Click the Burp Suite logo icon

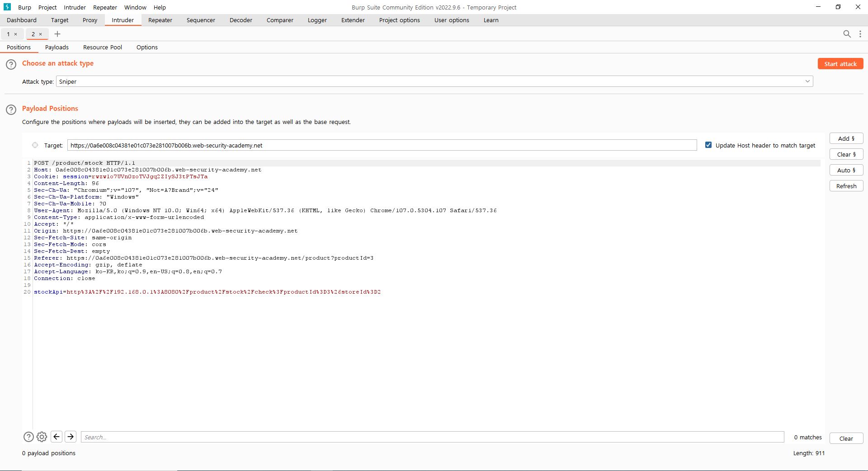pyautogui.click(x=7, y=7)
